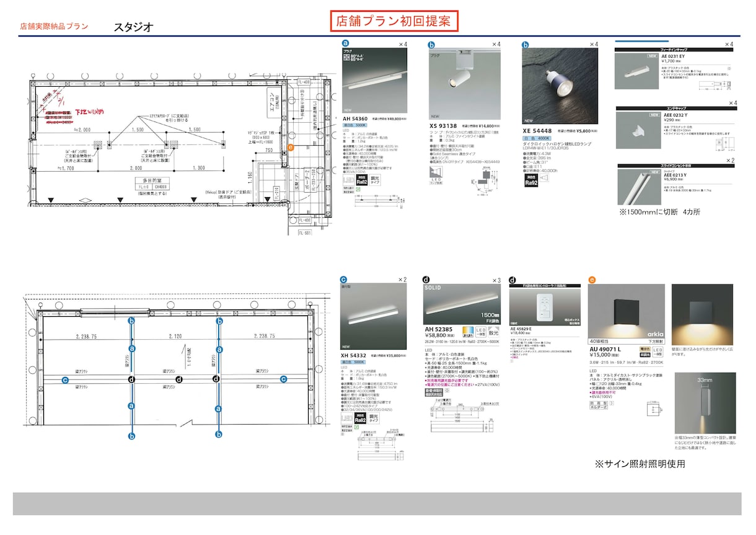Click the orange 'e' marker on the upper floor plan
This screenshot has width=756, height=535.
click(x=291, y=148)
